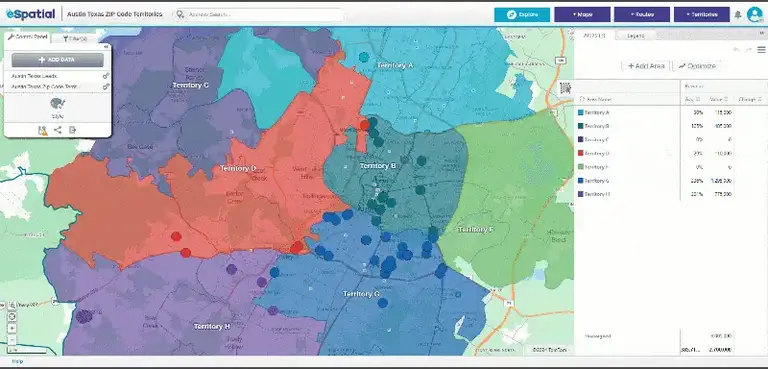Click Territory D label on map

[x=238, y=169]
